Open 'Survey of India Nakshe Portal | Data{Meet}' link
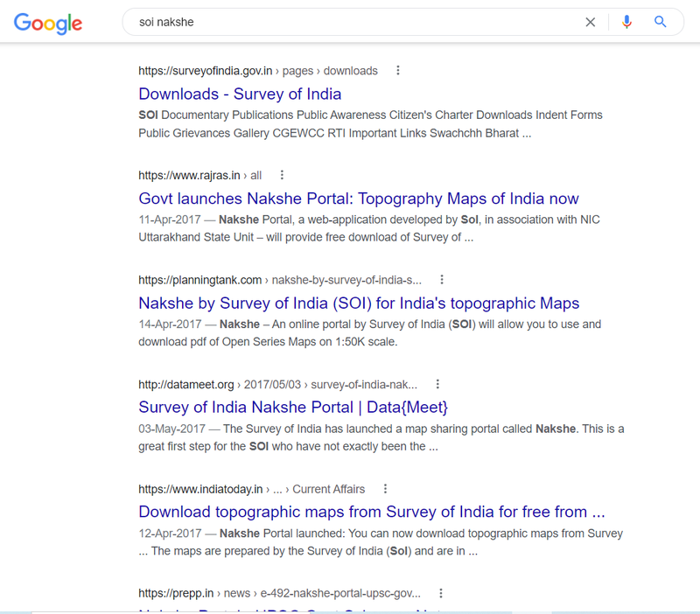Image resolution: width=700 pixels, height=614 pixels. point(293,408)
